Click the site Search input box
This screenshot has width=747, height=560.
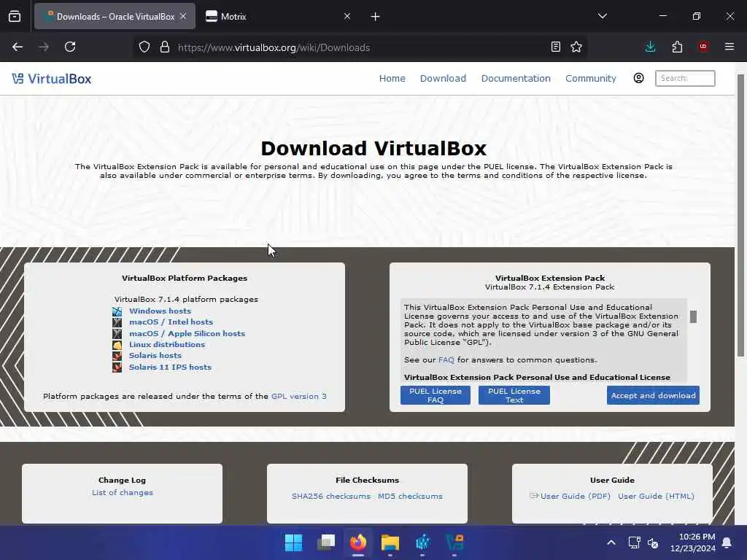[685, 78]
